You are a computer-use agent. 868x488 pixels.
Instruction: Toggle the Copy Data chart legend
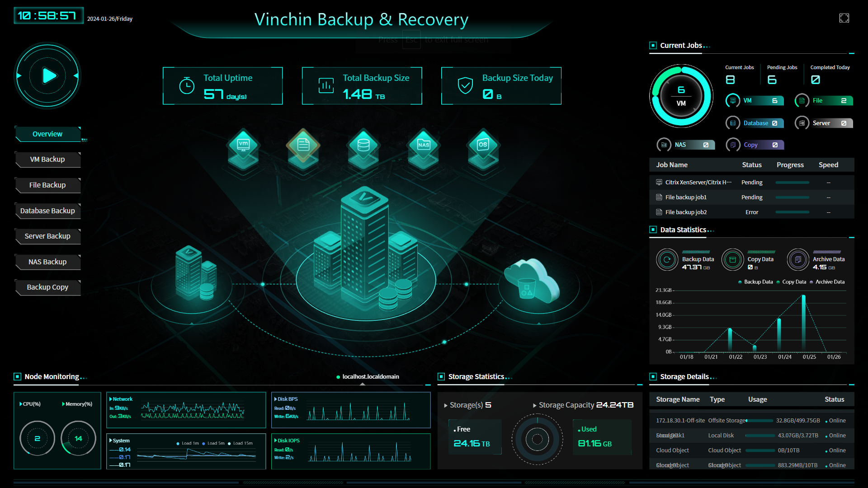791,282
